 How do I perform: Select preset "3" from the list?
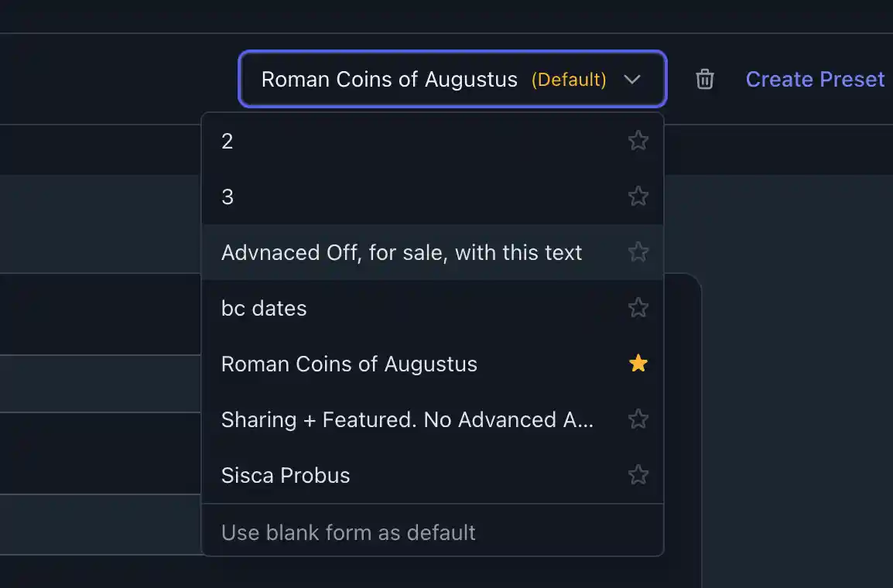coord(228,197)
